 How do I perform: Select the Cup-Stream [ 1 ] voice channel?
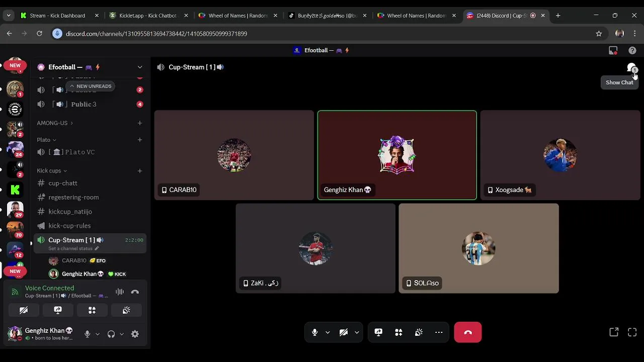(90, 240)
